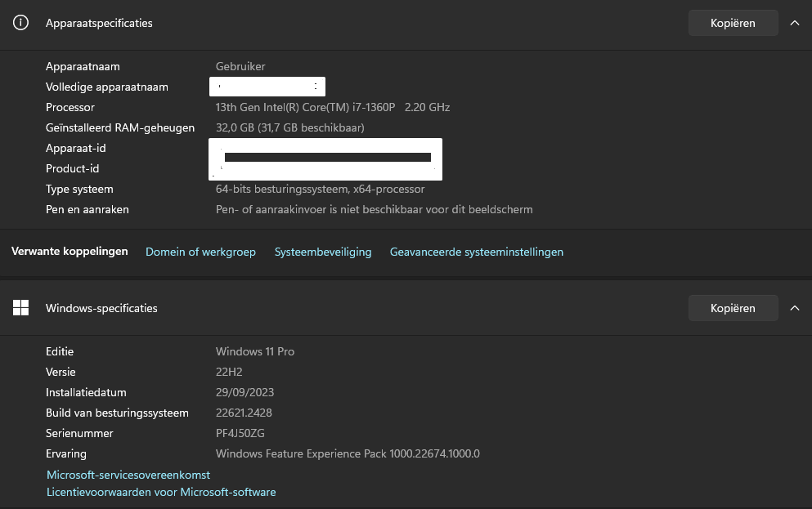Click the 'Apparaat-id' label
Viewport: 812px width, 509px height.
coord(75,148)
